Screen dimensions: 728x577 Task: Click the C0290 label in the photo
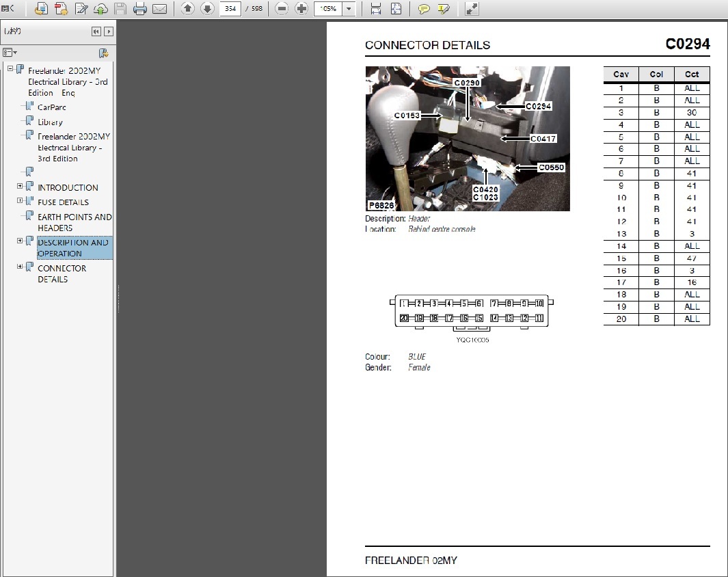click(x=467, y=83)
